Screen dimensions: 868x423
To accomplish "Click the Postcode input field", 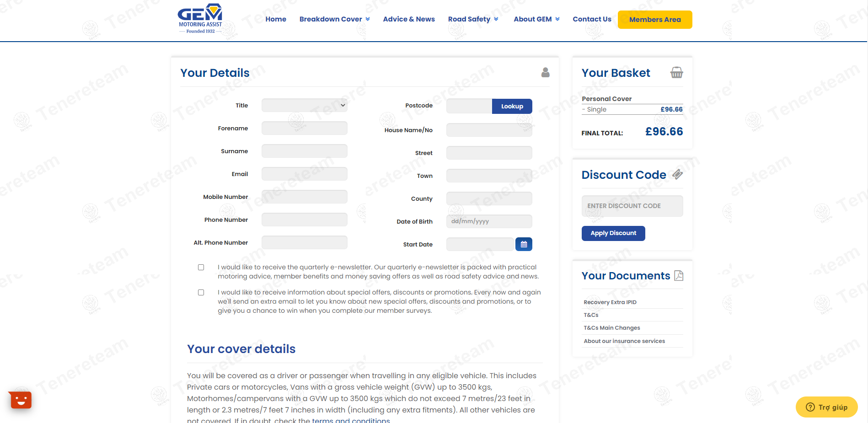I will pyautogui.click(x=469, y=106).
